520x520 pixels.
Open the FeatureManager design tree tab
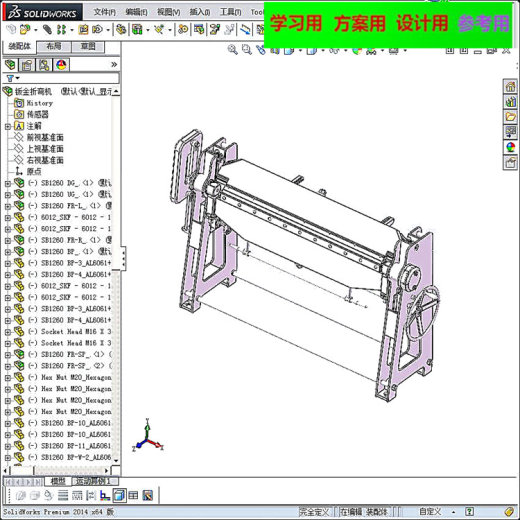tap(10, 65)
